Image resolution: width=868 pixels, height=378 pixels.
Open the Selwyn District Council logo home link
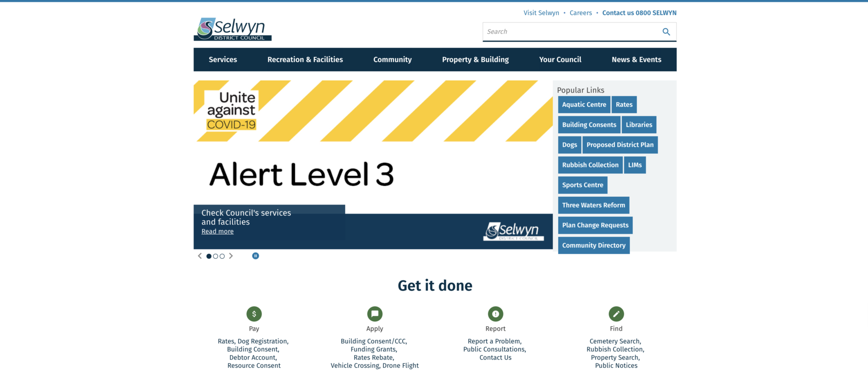pyautogui.click(x=233, y=29)
